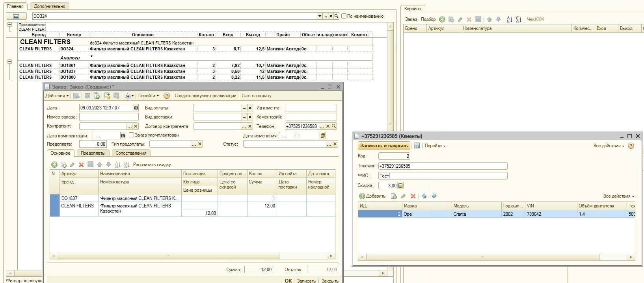Viewport: 644px width, 283px height.
Task: Check the Заказ укомплектован checkbox
Action: (131, 135)
